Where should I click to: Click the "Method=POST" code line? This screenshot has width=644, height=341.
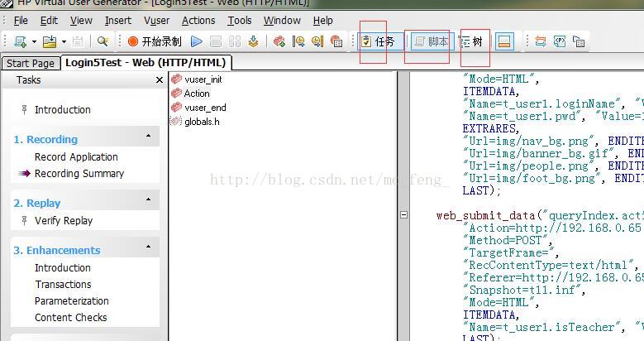(x=508, y=240)
